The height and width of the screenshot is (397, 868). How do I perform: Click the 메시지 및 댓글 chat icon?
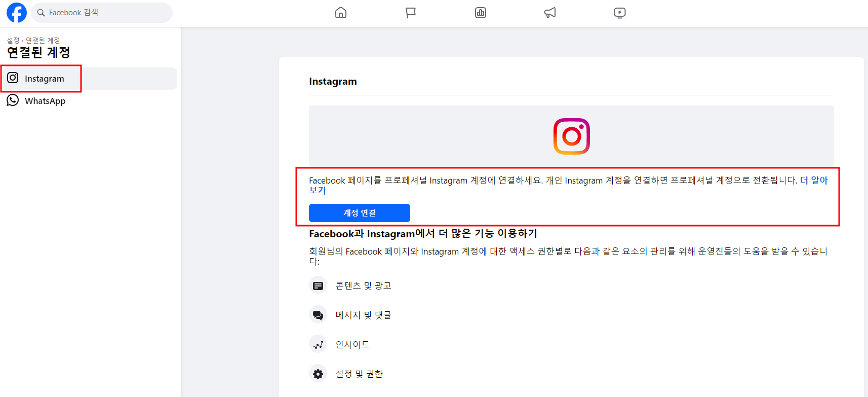coord(318,315)
